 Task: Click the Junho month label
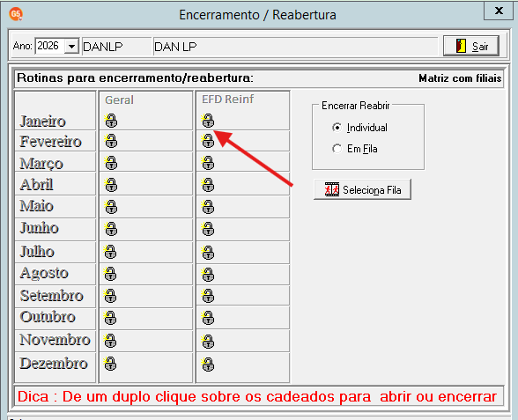40,228
